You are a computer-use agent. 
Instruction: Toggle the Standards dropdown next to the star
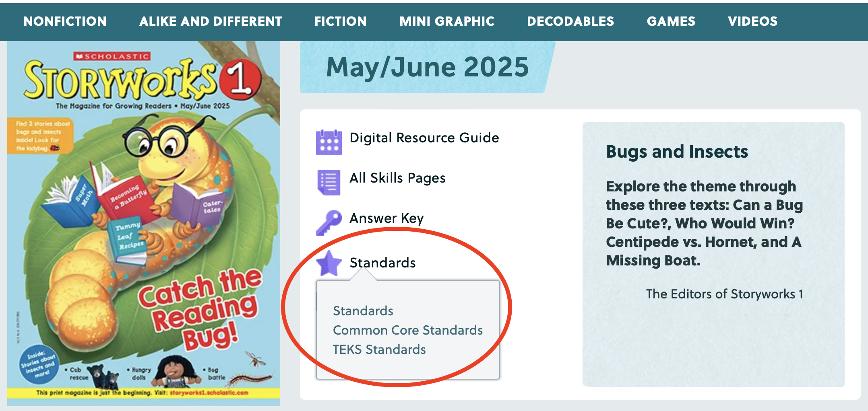pyautogui.click(x=382, y=263)
